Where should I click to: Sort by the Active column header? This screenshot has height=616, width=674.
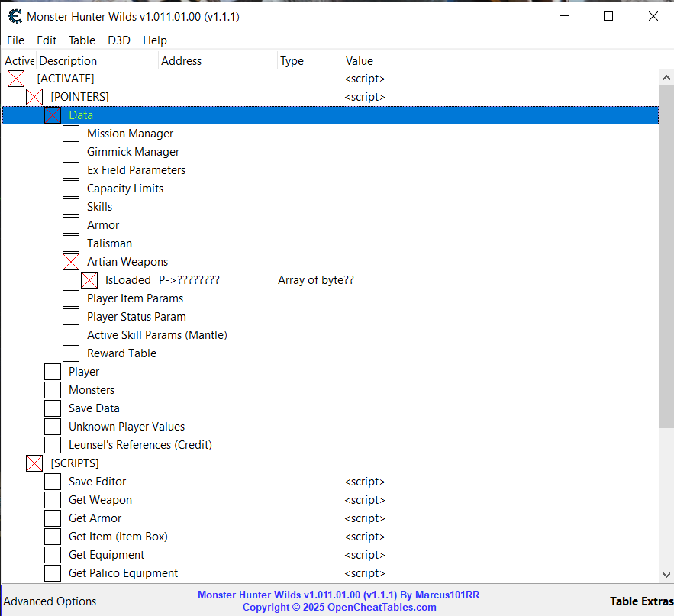click(19, 61)
